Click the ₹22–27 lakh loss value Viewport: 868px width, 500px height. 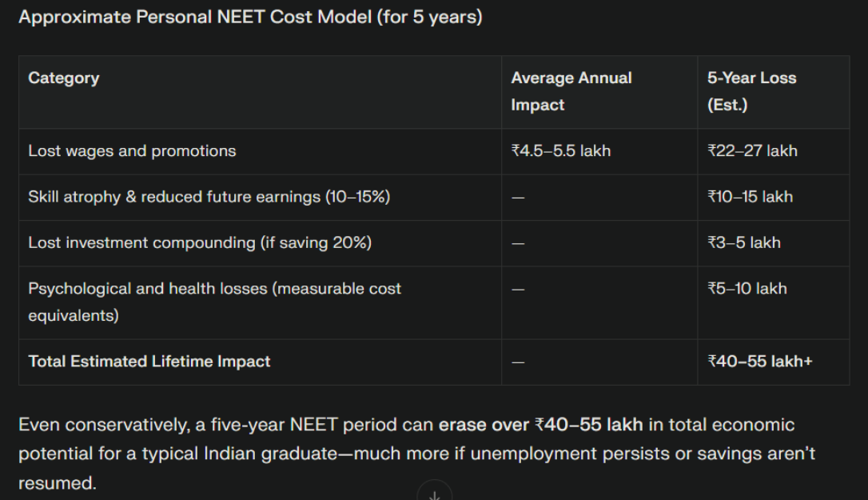pyautogui.click(x=752, y=151)
